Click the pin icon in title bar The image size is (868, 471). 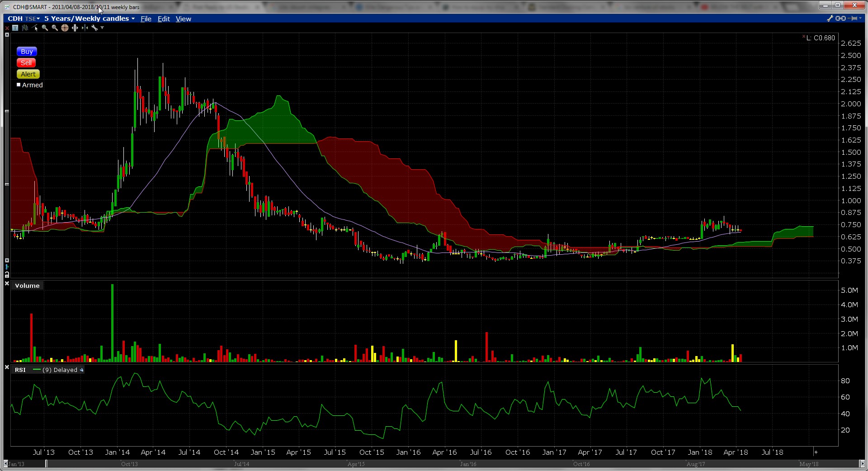click(x=854, y=19)
